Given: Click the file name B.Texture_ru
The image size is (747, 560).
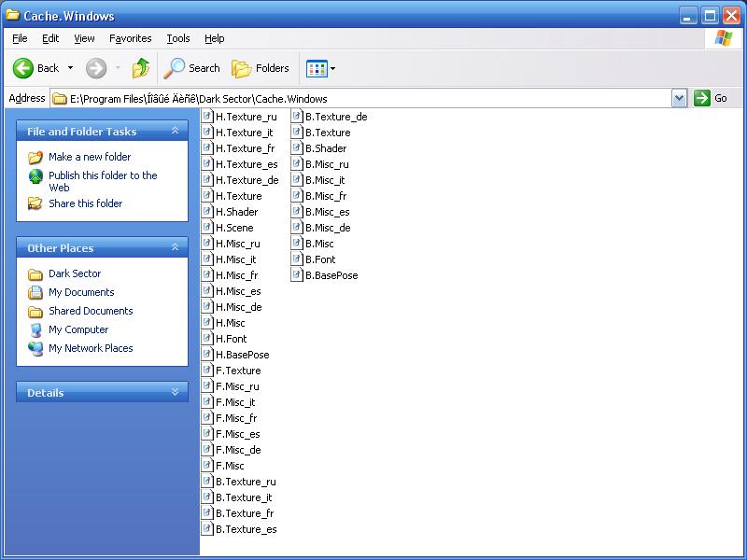Looking at the screenshot, I should point(246,482).
